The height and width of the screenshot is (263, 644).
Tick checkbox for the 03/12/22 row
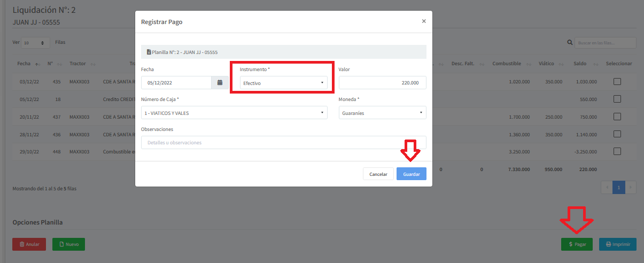[x=617, y=82]
